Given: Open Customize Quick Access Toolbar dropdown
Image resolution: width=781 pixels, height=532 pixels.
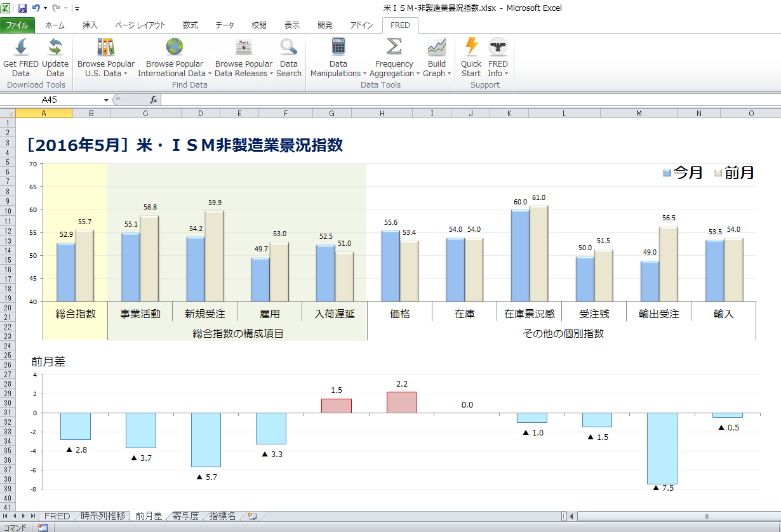Looking at the screenshot, I should (77, 8).
